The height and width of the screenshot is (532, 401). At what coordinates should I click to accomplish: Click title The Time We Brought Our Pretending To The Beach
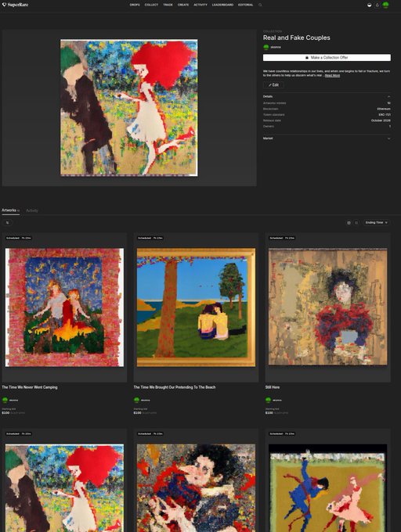tap(174, 387)
